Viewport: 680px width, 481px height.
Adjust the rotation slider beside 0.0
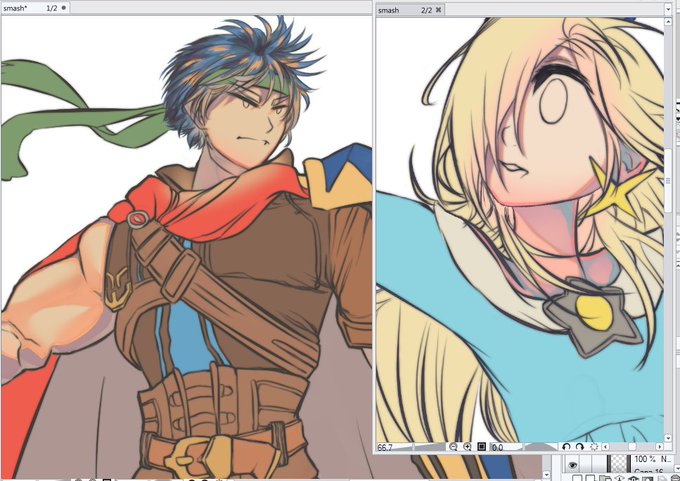click(x=541, y=447)
